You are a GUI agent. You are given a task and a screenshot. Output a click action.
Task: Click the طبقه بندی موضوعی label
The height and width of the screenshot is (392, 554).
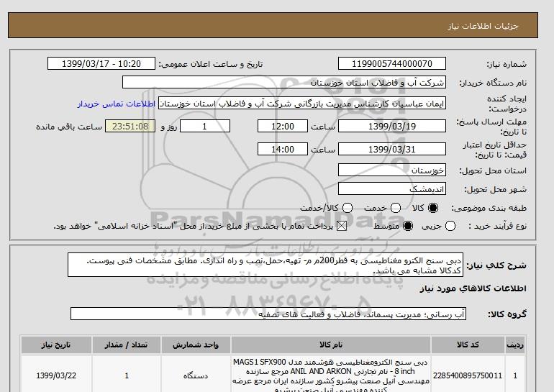489,209
